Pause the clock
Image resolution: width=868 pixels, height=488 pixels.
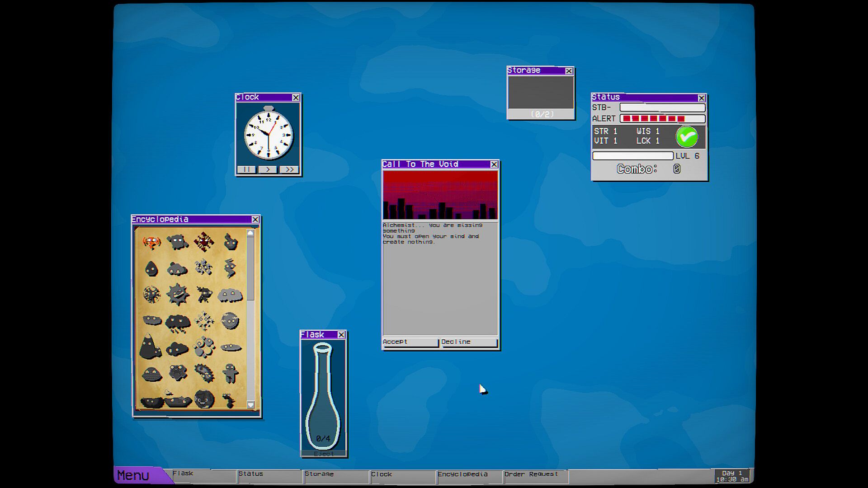pos(246,169)
